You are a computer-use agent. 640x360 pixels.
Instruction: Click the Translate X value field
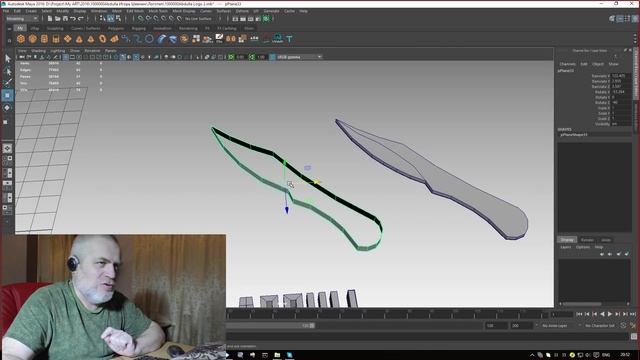pyautogui.click(x=621, y=76)
